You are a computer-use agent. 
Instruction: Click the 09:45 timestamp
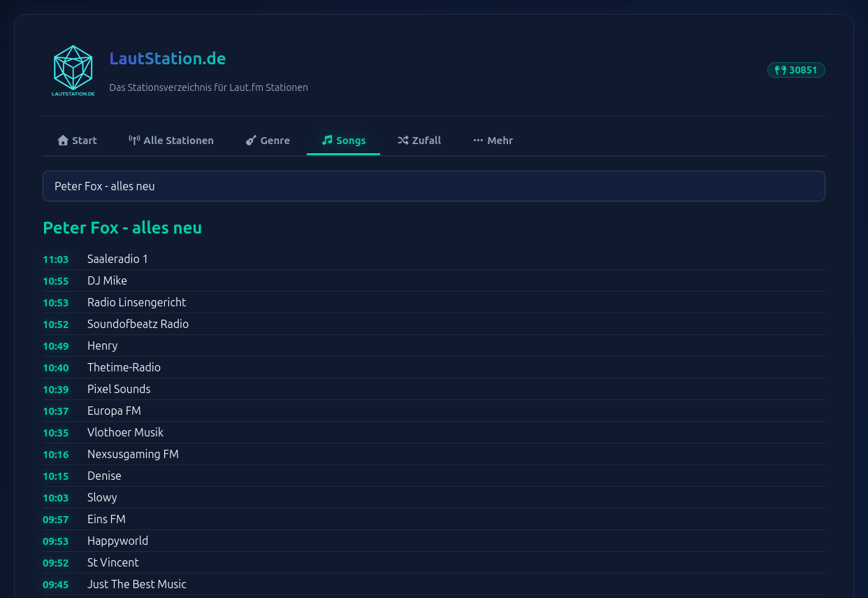(x=56, y=585)
